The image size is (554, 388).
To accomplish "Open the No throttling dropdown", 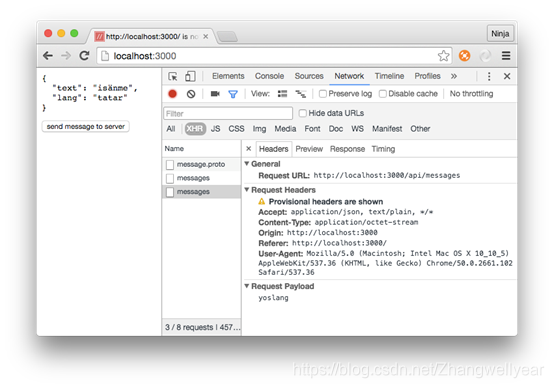I will 471,94.
